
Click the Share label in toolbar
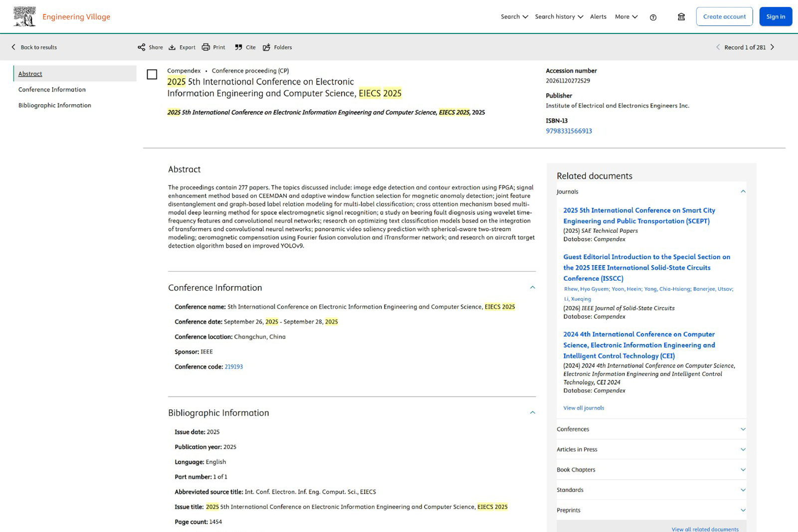pyautogui.click(x=156, y=47)
